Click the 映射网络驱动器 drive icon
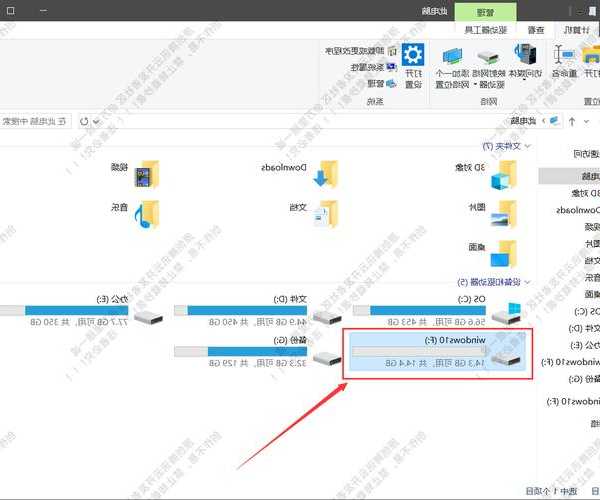 coord(488,56)
